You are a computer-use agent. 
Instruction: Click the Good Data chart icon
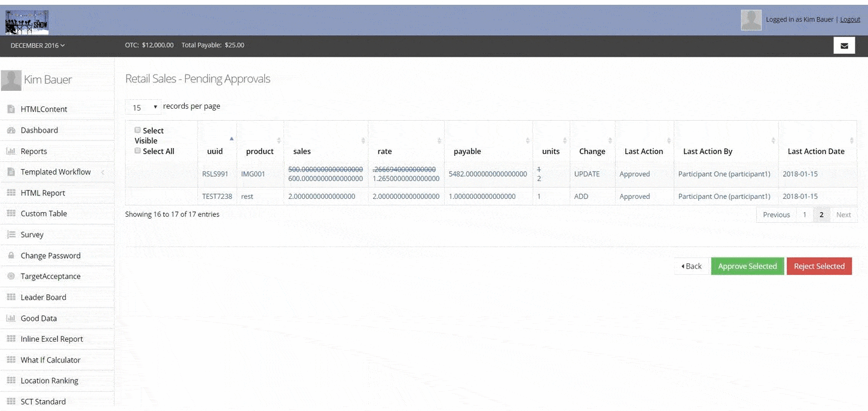11,318
